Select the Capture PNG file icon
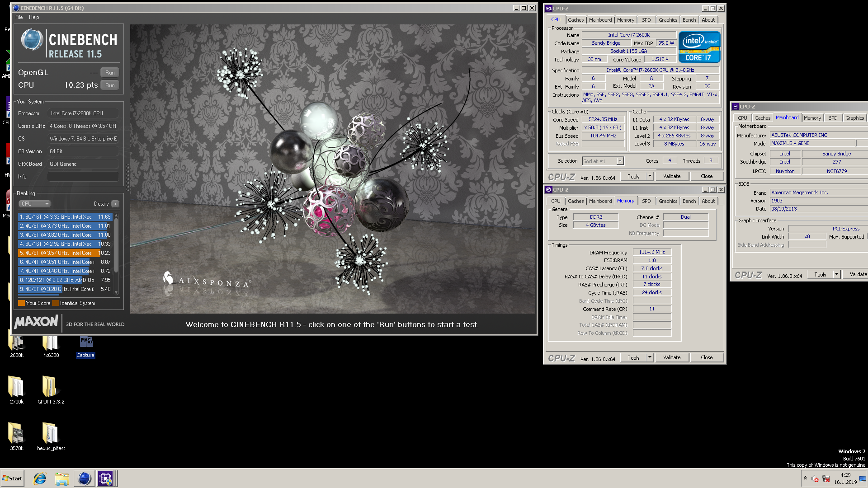This screenshot has height=488, width=868. coord(85,346)
